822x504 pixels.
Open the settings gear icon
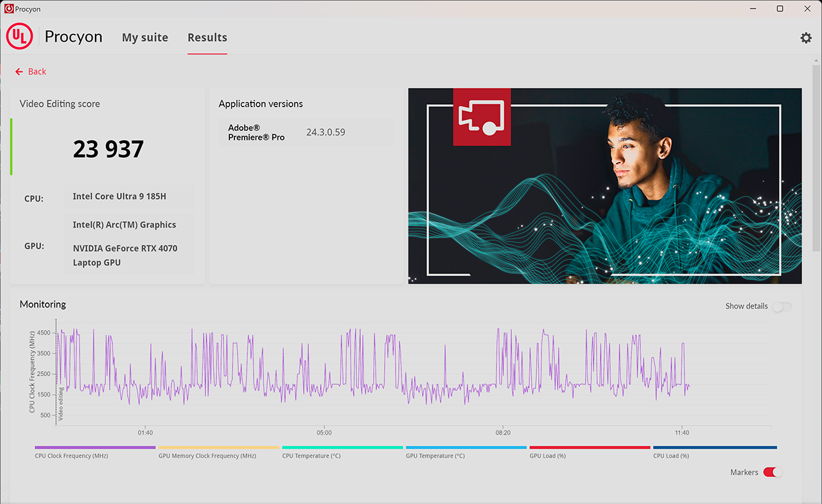pyautogui.click(x=806, y=38)
